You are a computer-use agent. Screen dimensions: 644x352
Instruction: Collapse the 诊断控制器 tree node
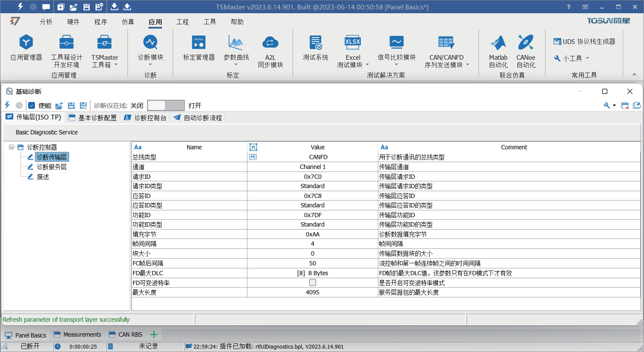(12, 147)
